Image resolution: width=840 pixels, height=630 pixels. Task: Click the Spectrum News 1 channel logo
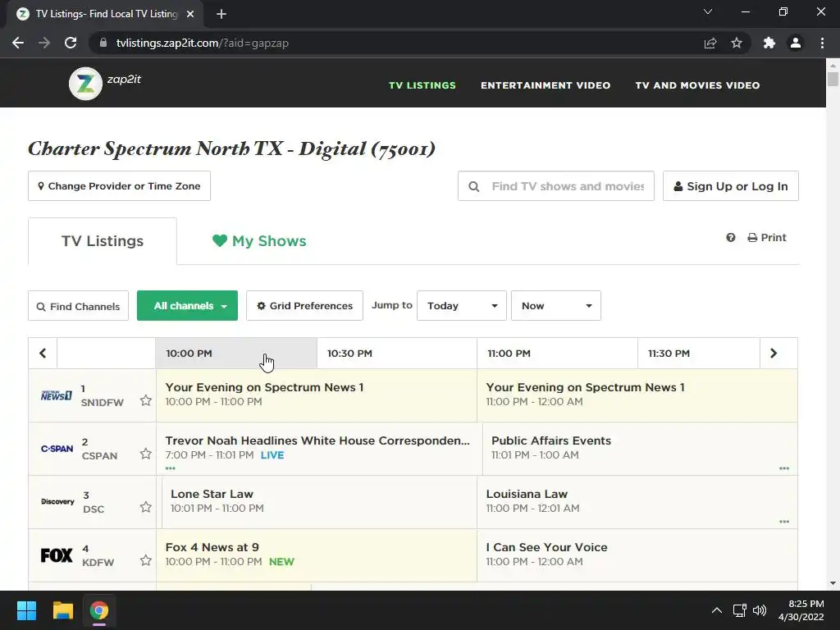click(57, 395)
